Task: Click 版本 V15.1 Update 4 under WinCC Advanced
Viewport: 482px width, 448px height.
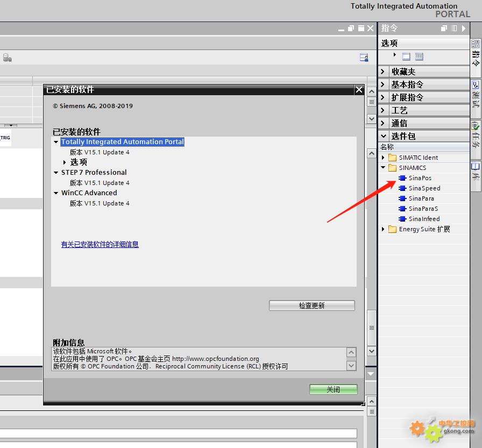Action: (100, 203)
